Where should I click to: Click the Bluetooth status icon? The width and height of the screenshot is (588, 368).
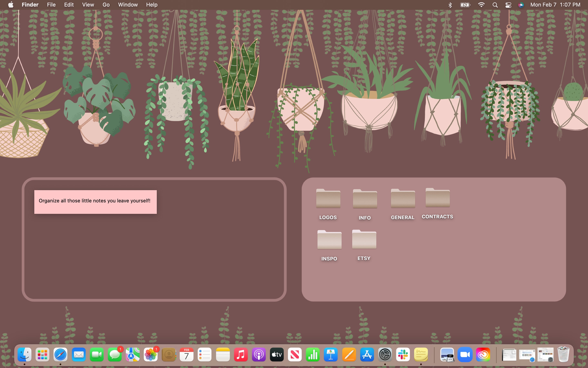[x=450, y=5]
